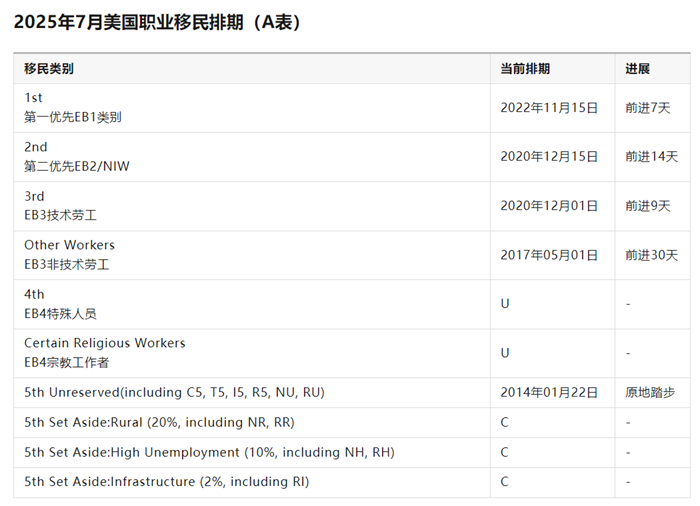The height and width of the screenshot is (506, 700).
Task: Select the date 2020年12月15日
Action: (549, 157)
